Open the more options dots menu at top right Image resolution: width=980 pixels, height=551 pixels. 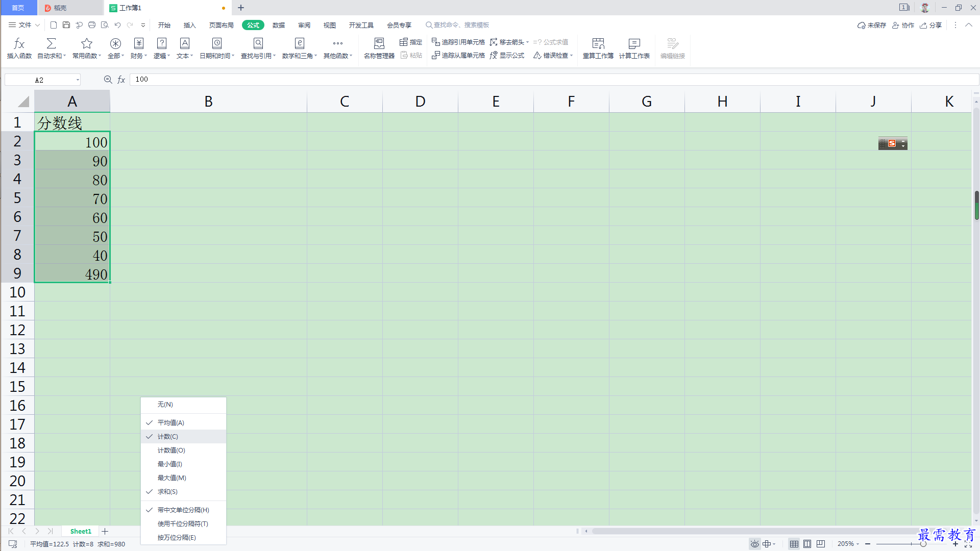[955, 25]
